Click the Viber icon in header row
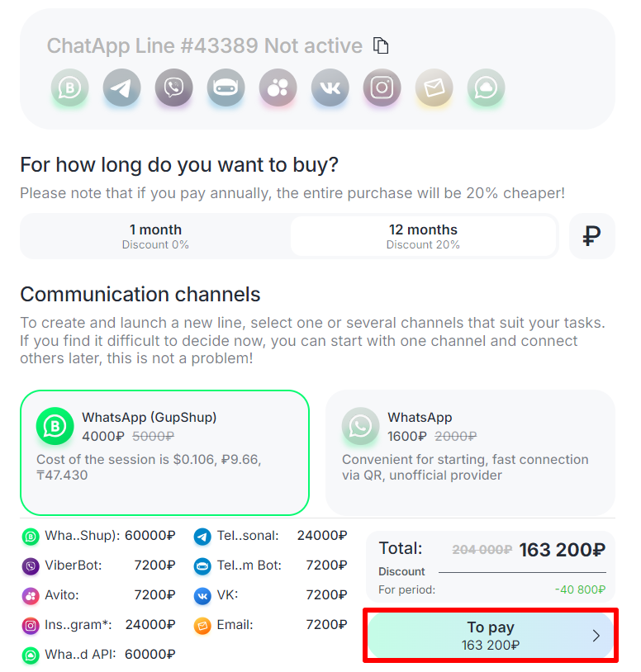 [x=174, y=88]
